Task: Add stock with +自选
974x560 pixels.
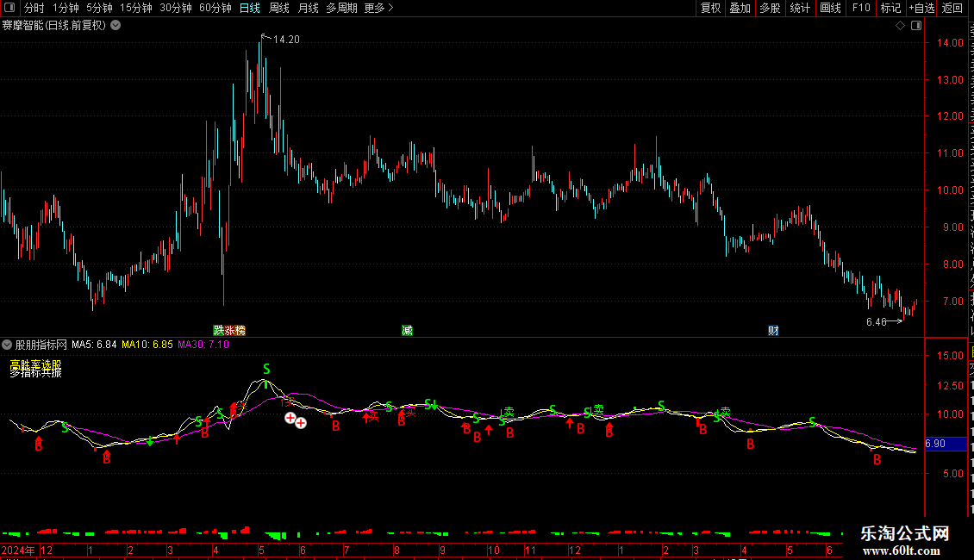Action: 921,8
